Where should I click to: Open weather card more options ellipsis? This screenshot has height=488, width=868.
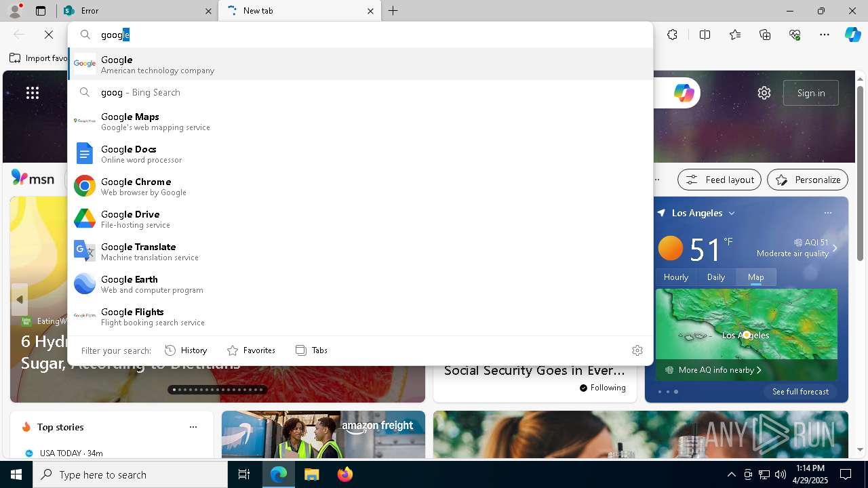click(x=827, y=213)
